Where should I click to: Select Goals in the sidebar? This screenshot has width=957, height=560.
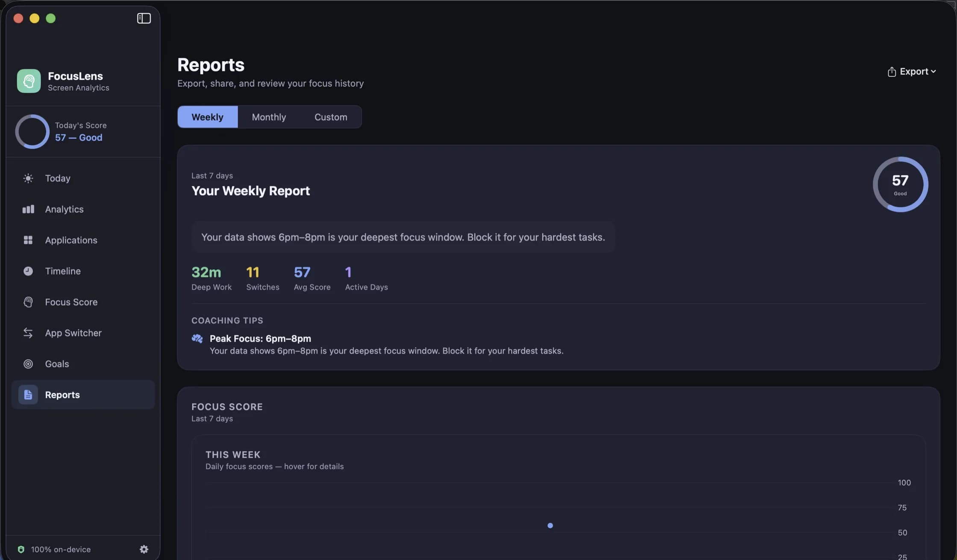[83, 364]
